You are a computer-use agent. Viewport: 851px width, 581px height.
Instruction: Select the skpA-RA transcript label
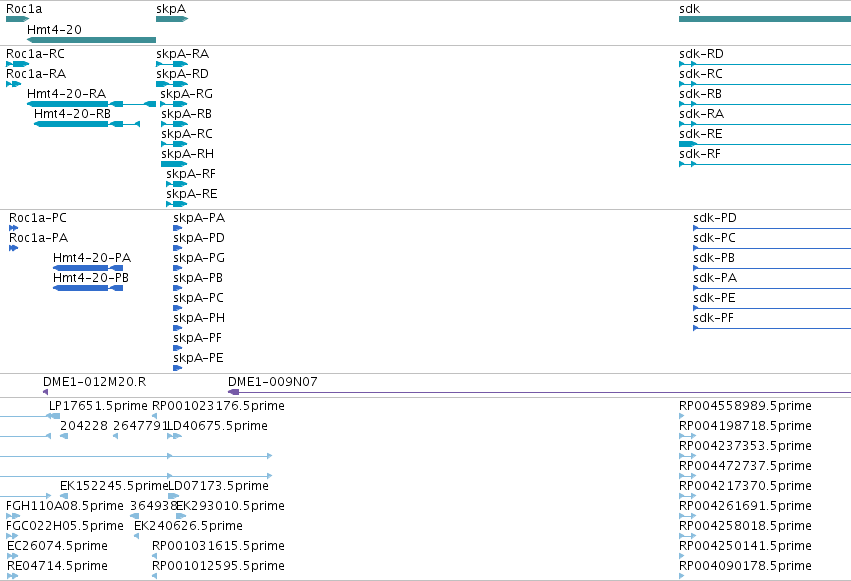point(182,54)
